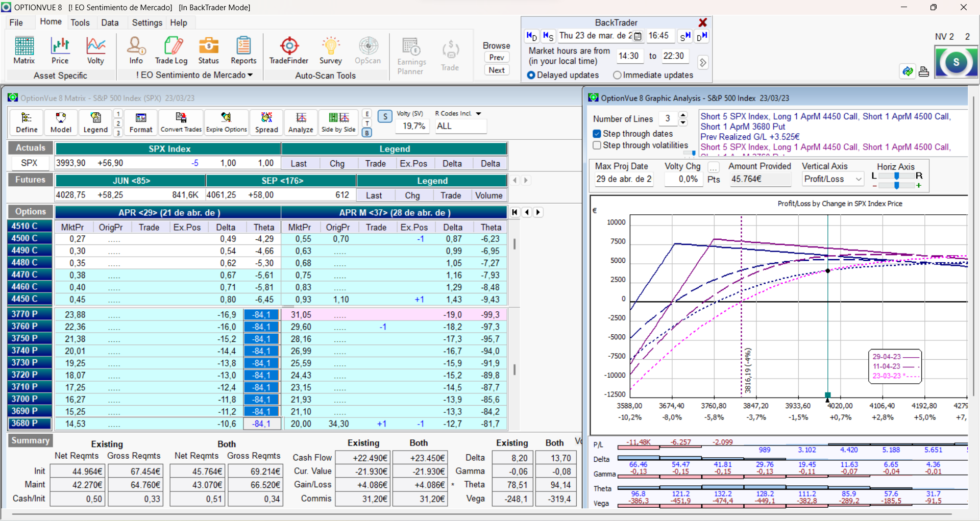Adjust the Horiz Axis minus-plus zoom slider
Screen dimensions: 980x521
[x=896, y=185]
